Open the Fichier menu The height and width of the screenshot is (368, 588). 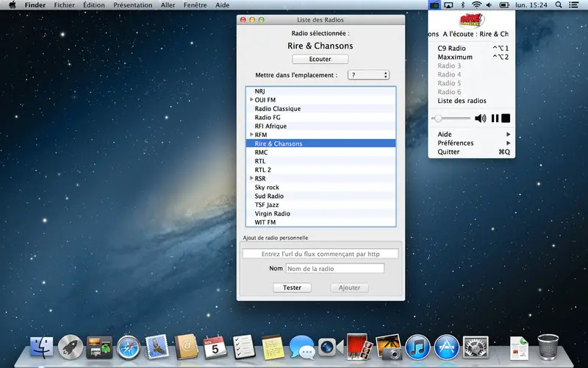pyautogui.click(x=64, y=5)
